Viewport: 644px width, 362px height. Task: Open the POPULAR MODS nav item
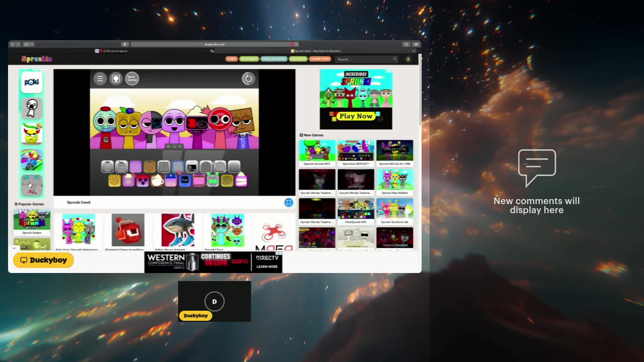pos(274,59)
